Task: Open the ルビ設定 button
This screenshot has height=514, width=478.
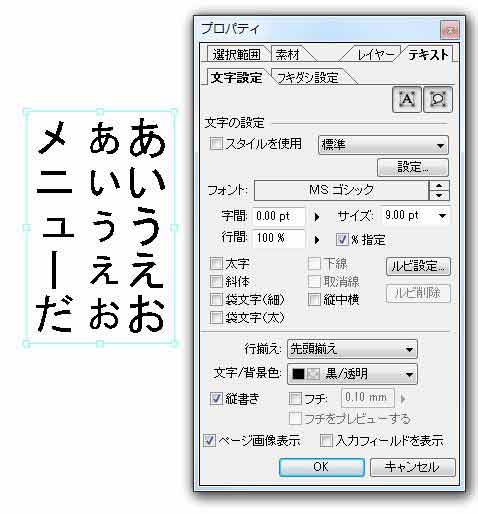Action: click(x=418, y=266)
